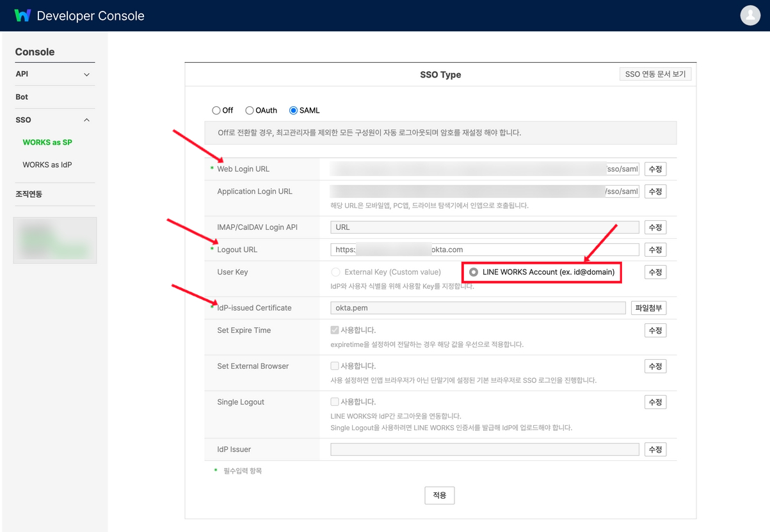Viewport: 770px width, 532px height.
Task: Select the Off SSO type radio
Action: [216, 111]
